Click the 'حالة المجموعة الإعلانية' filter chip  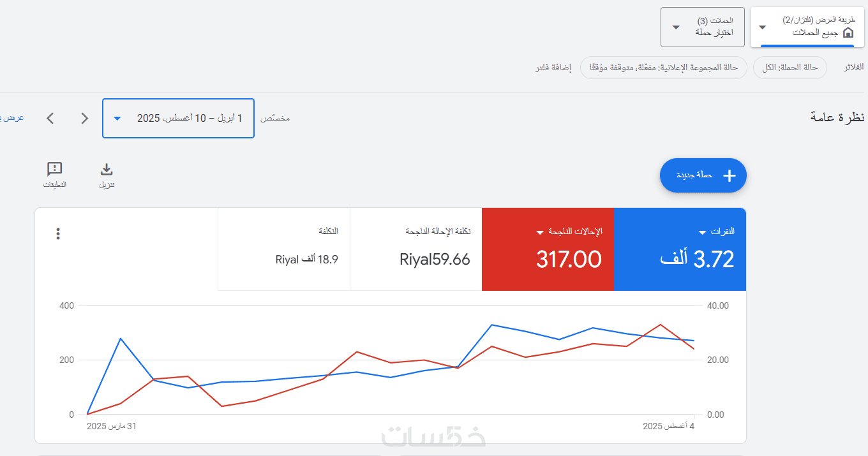[663, 68]
